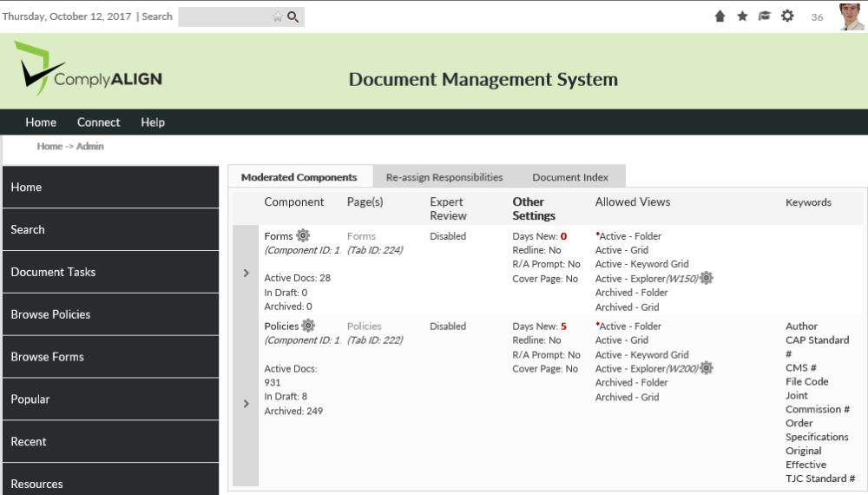Open Document Tasks in sidebar
Screen dimensions: 868x495
[53, 272]
